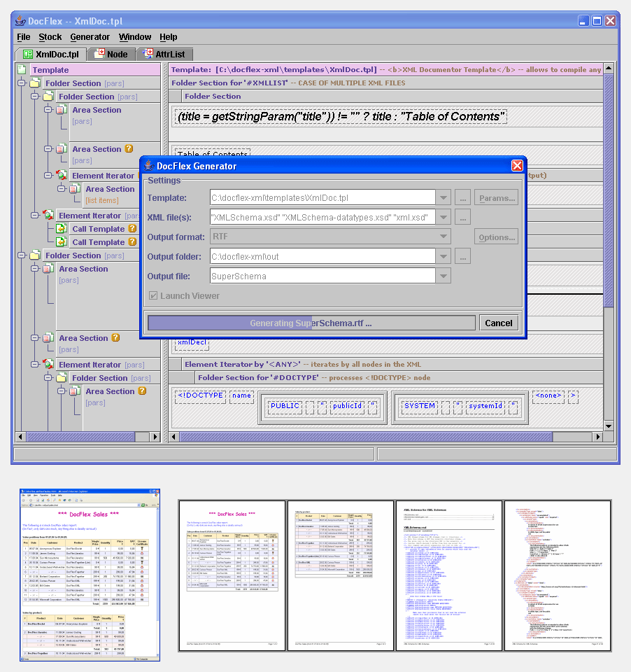The height and width of the screenshot is (672, 631).
Task: Open the Output file dropdown
Action: [444, 276]
